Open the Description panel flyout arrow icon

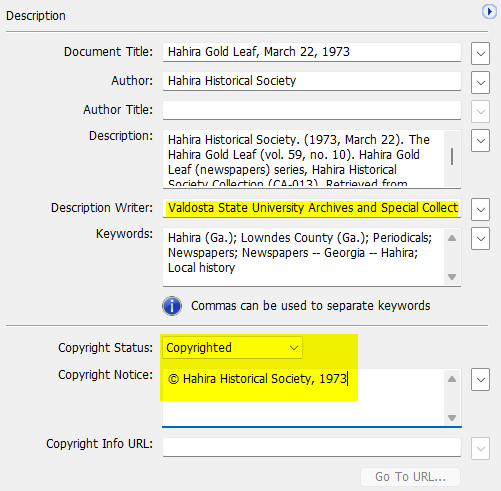pyautogui.click(x=489, y=12)
